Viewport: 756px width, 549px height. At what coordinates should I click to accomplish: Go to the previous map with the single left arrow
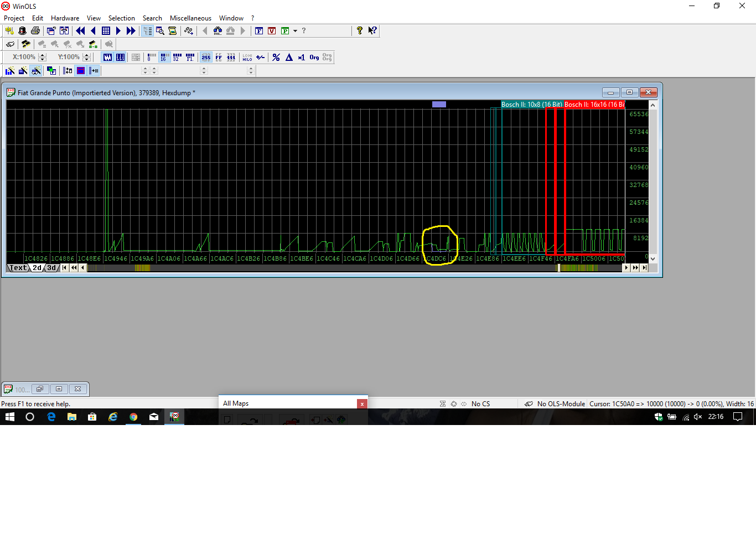pyautogui.click(x=93, y=31)
